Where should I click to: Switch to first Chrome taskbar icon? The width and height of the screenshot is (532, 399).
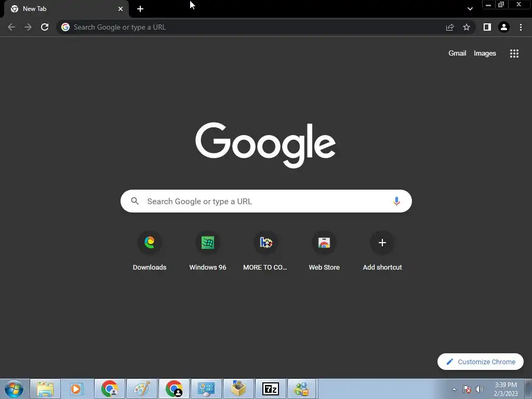click(109, 389)
